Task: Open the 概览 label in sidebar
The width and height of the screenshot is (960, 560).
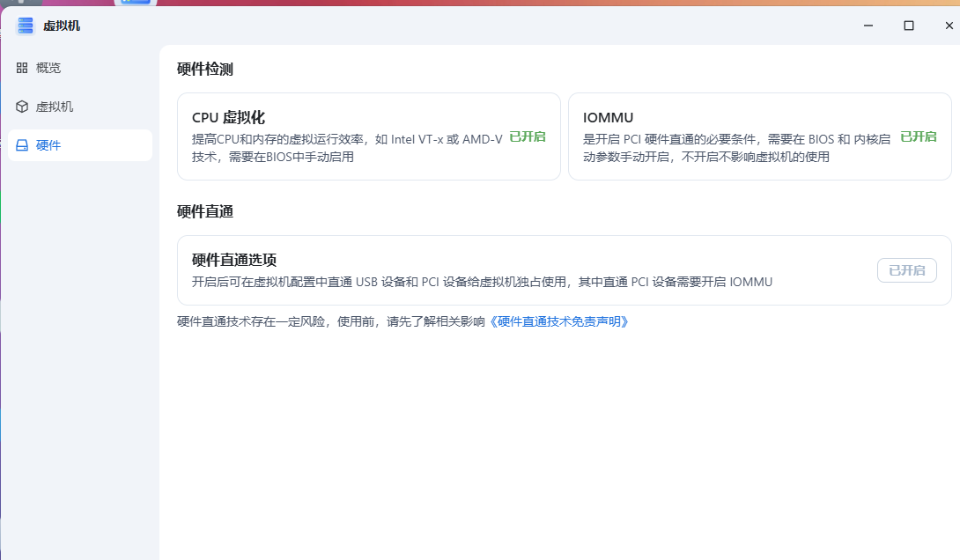Action: (48, 68)
